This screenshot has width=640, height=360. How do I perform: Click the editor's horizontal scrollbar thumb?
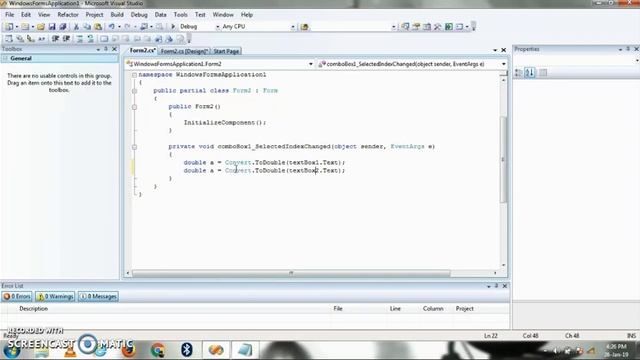click(x=291, y=273)
